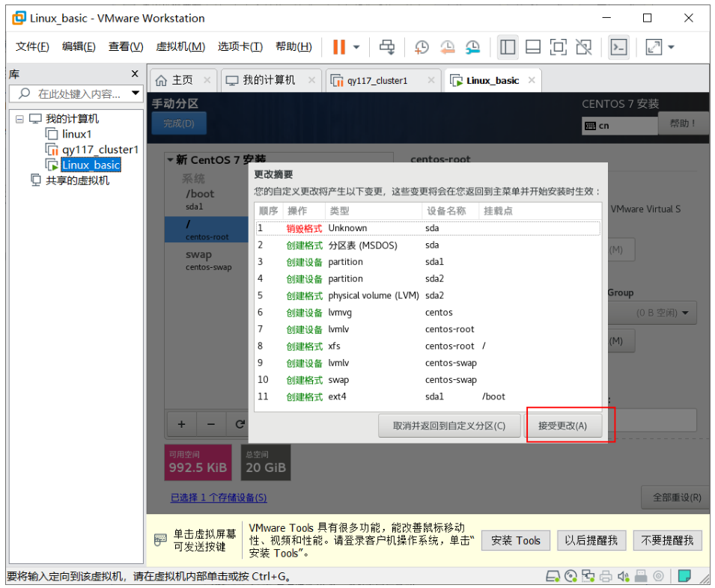This screenshot has height=588, width=715.
Task: Click the add mount point plus button
Action: click(181, 424)
